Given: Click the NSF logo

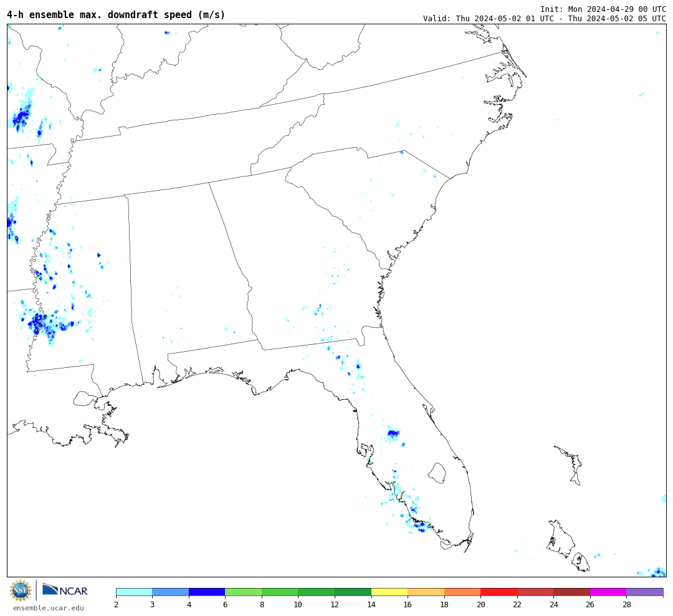Looking at the screenshot, I should [21, 590].
